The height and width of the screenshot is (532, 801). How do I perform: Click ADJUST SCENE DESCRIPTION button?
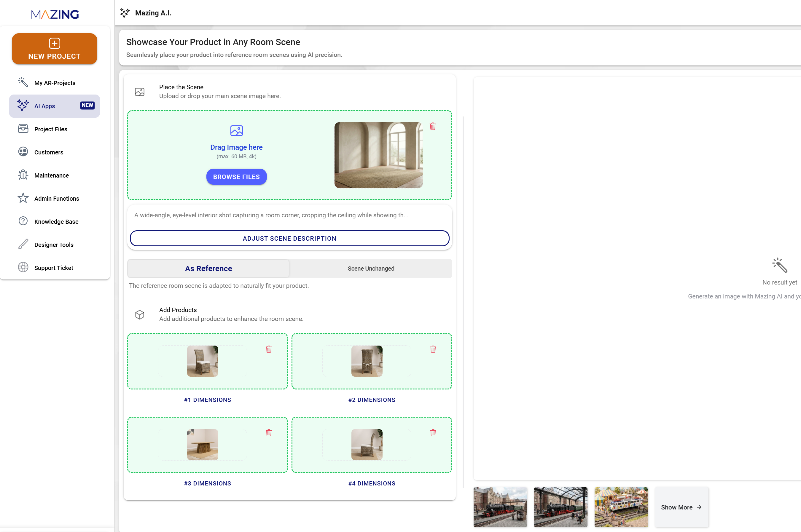pyautogui.click(x=289, y=238)
